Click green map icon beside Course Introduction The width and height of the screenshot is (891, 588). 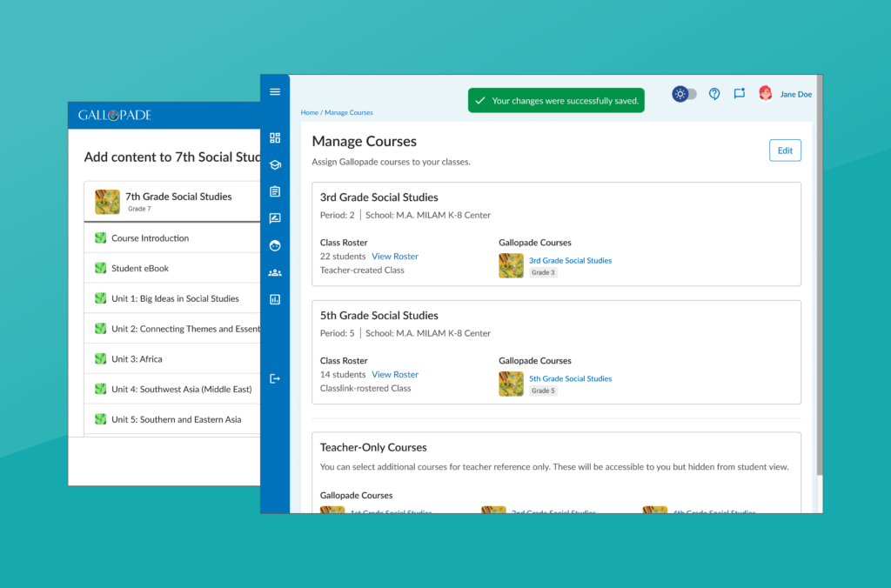pos(101,238)
